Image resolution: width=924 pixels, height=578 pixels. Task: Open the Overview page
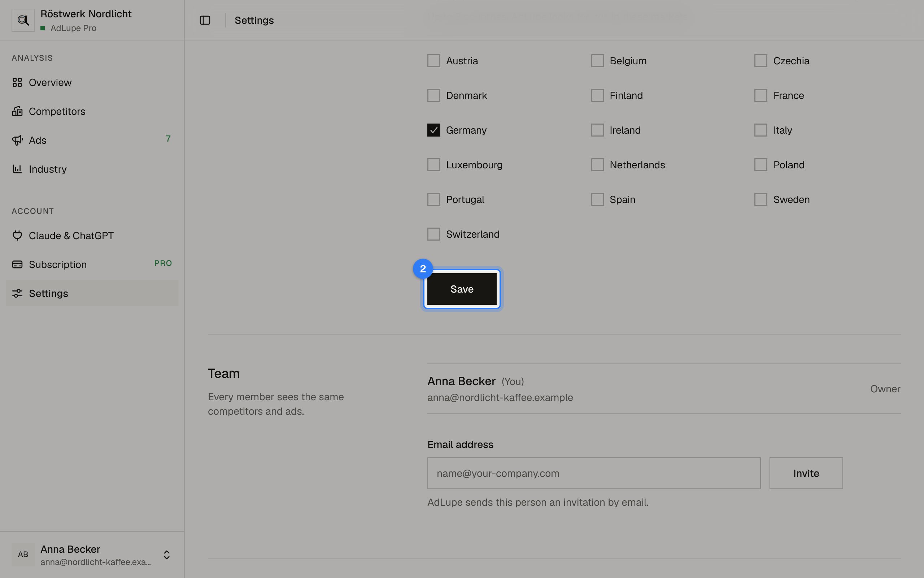pos(92,82)
